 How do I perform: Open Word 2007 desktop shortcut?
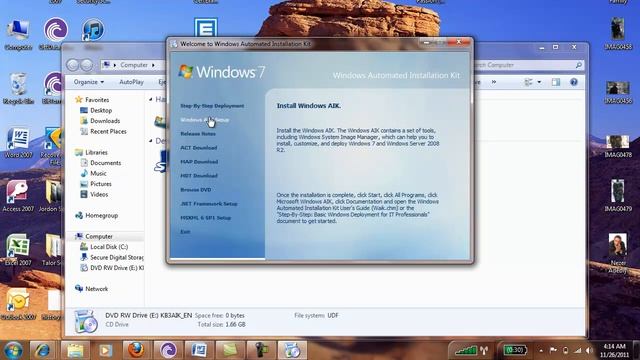point(18,143)
